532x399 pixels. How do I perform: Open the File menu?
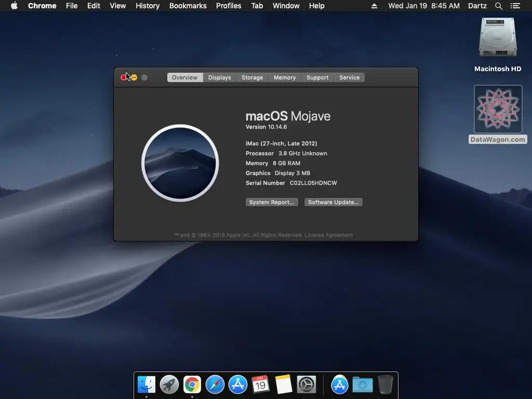tap(72, 6)
